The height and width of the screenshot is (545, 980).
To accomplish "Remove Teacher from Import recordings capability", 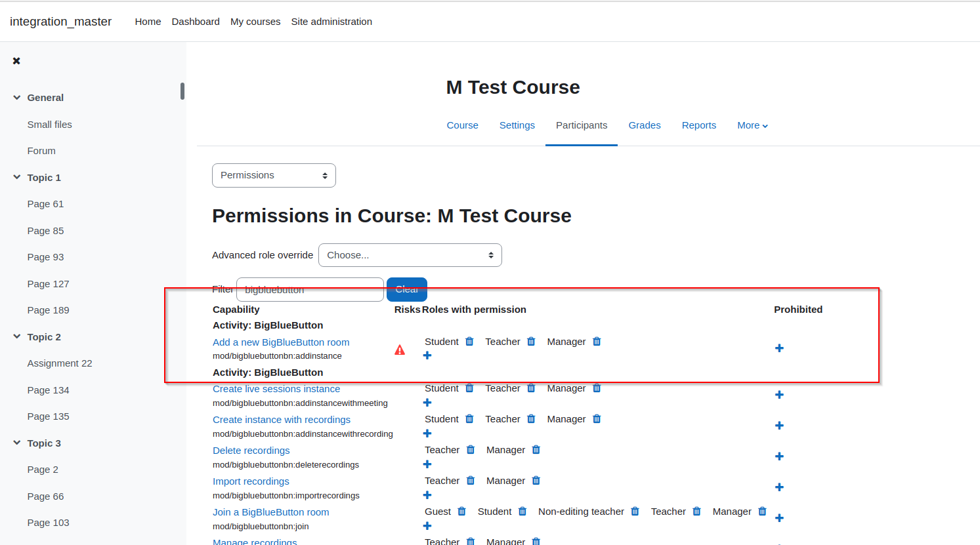I will coord(471,481).
